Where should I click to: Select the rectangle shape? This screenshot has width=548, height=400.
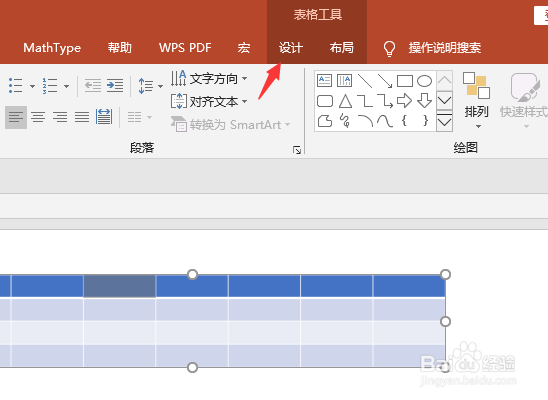[x=405, y=81]
